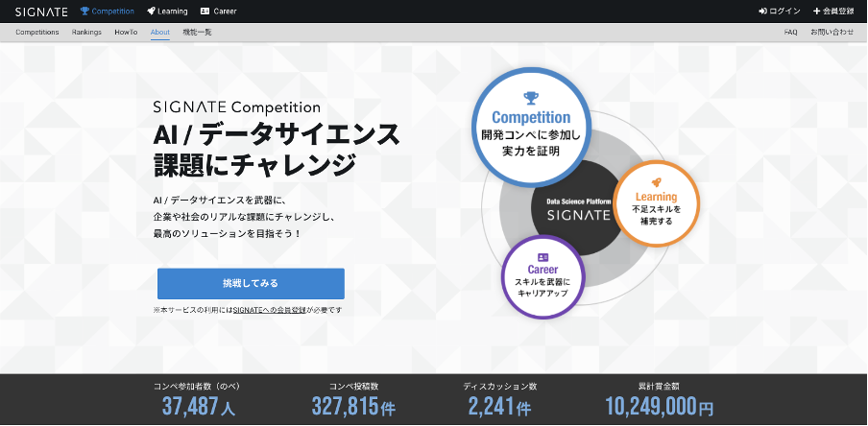Click the trophy icon beside Competition in header
The width and height of the screenshot is (868, 426).
[x=84, y=12]
